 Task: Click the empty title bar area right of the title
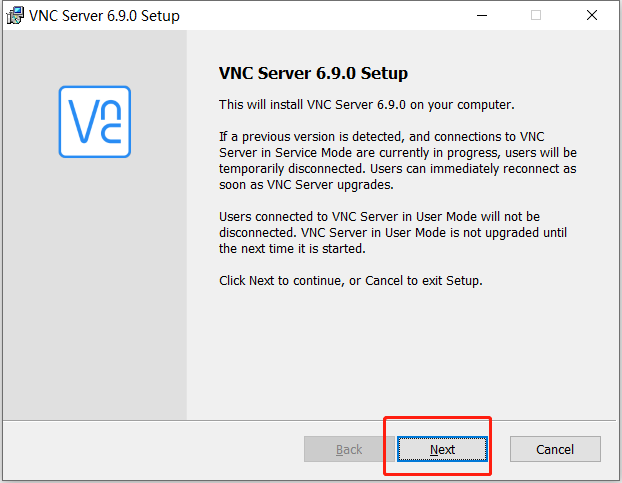coord(320,16)
